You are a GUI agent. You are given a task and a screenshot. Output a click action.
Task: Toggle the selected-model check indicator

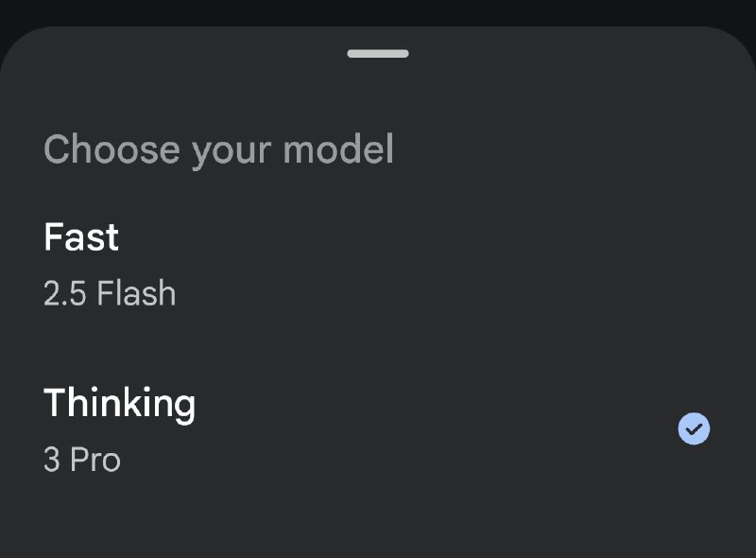(694, 429)
